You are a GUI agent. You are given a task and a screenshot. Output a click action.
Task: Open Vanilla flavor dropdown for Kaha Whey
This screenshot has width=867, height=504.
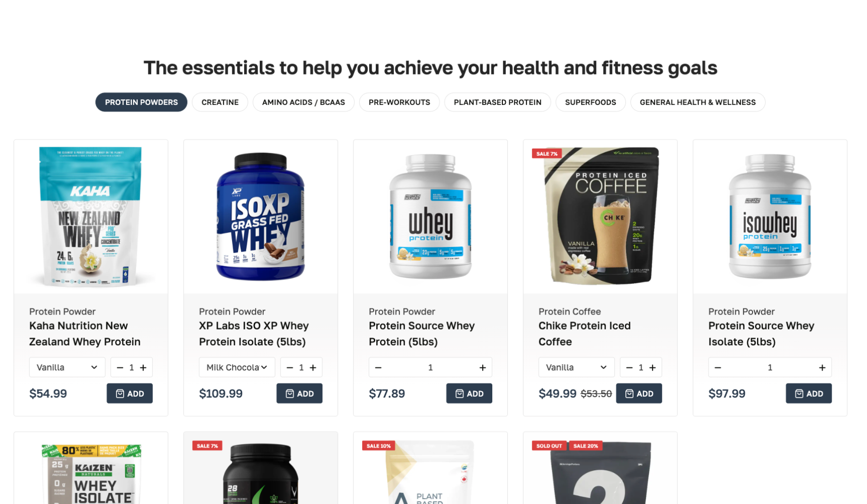point(67,367)
